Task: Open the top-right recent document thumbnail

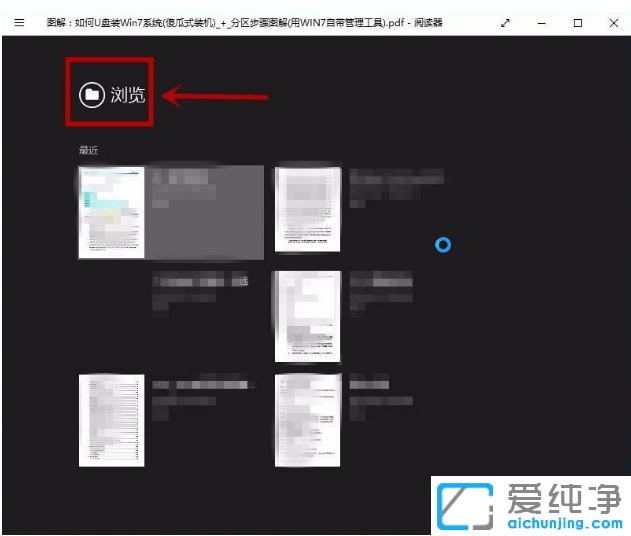Action: pos(307,209)
